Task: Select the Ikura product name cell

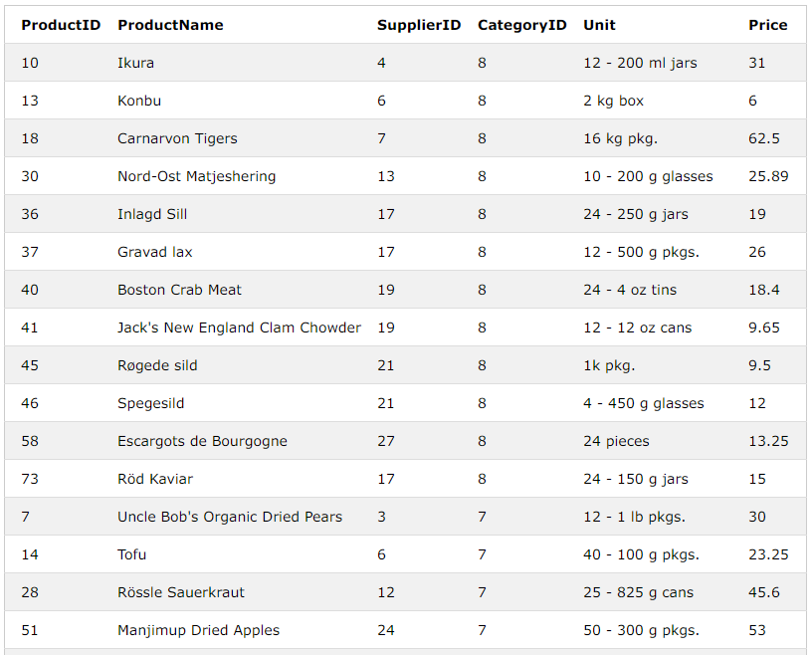Action: [135, 63]
